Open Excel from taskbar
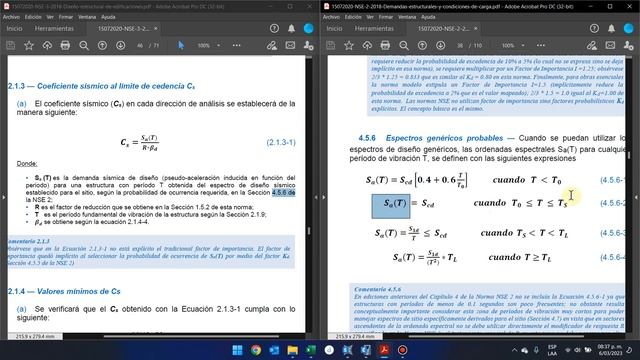 (311, 350)
